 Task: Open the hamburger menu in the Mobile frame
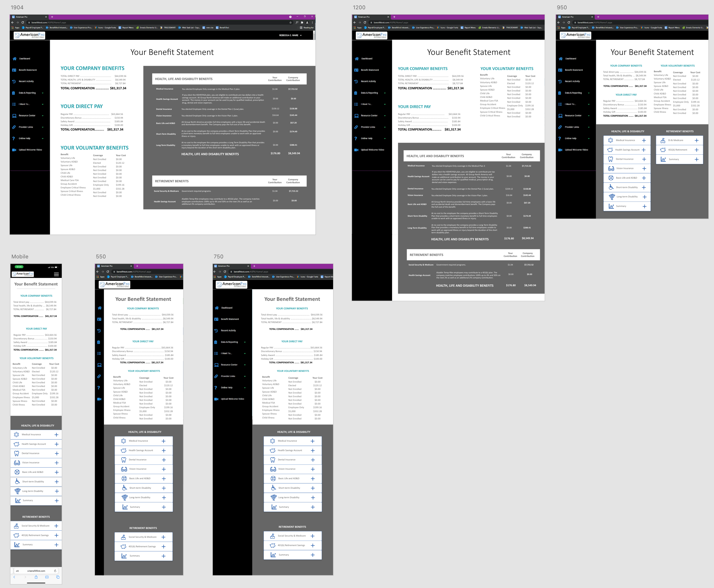pyautogui.click(x=56, y=274)
